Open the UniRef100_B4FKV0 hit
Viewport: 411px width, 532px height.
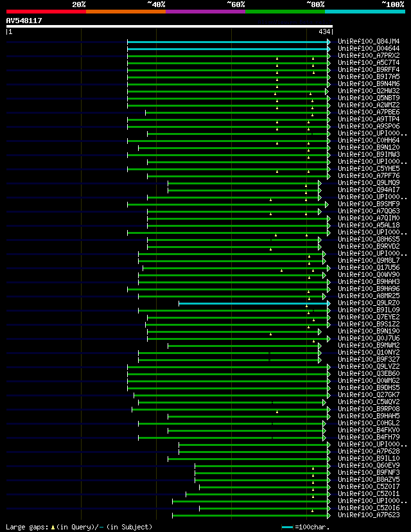(x=369, y=430)
